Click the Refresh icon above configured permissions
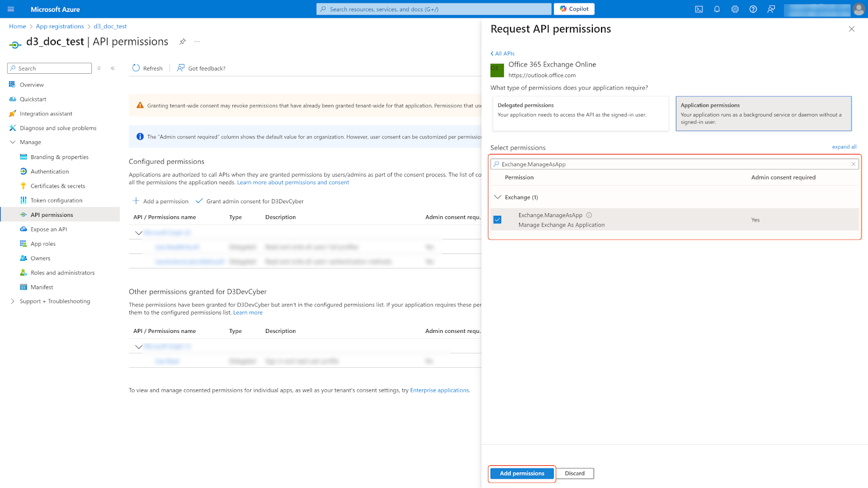The height and width of the screenshot is (488, 868). [136, 68]
